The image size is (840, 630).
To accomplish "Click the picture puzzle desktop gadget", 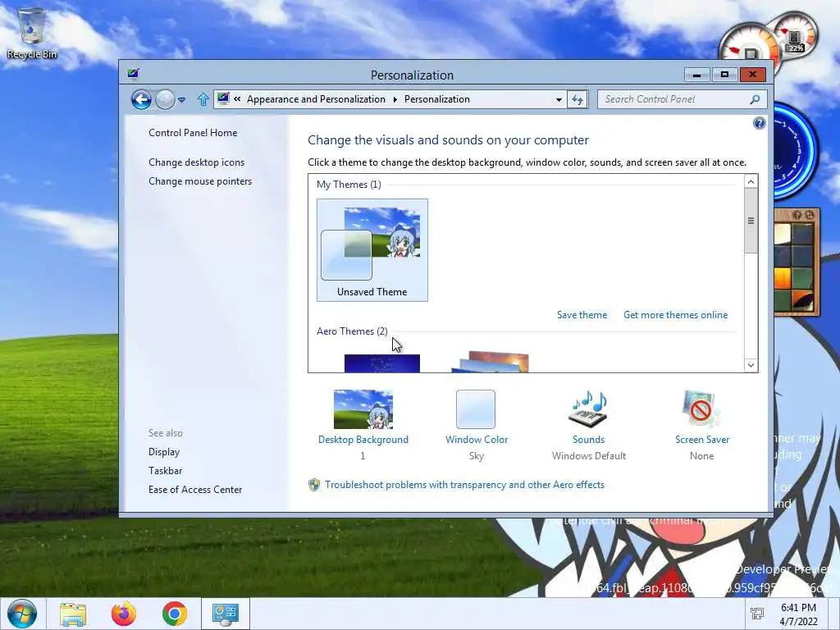I will [x=797, y=262].
